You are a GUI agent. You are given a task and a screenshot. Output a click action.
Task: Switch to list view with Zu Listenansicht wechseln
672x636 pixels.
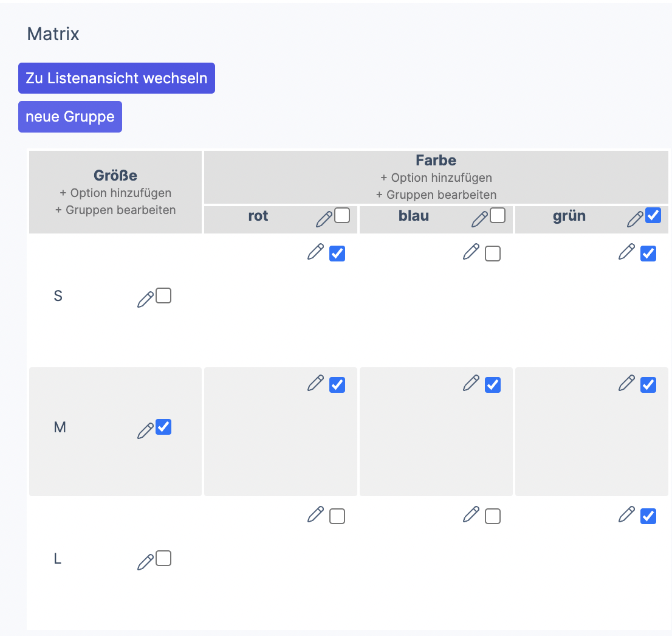coord(116,78)
